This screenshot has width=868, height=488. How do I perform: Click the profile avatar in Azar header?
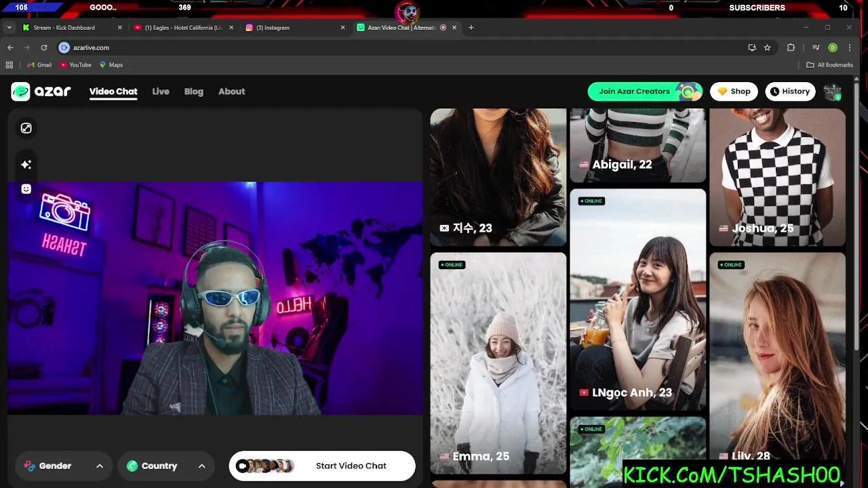coord(832,91)
